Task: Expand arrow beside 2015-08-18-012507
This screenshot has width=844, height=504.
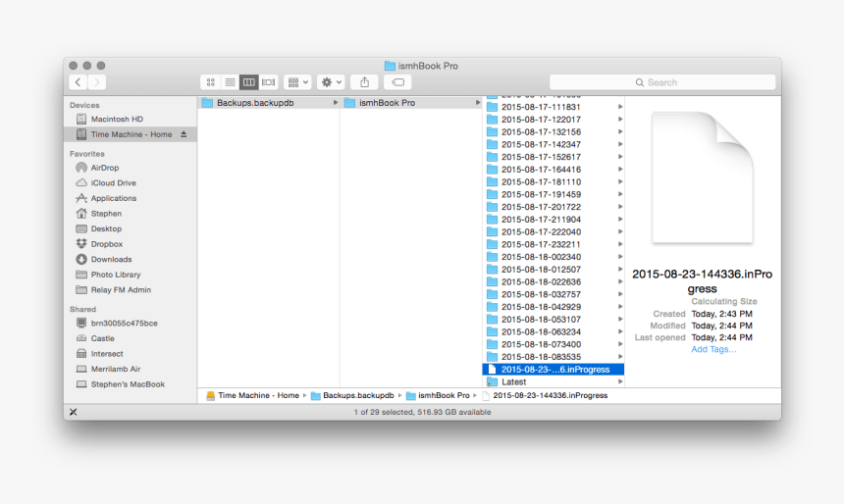Action: tap(620, 270)
